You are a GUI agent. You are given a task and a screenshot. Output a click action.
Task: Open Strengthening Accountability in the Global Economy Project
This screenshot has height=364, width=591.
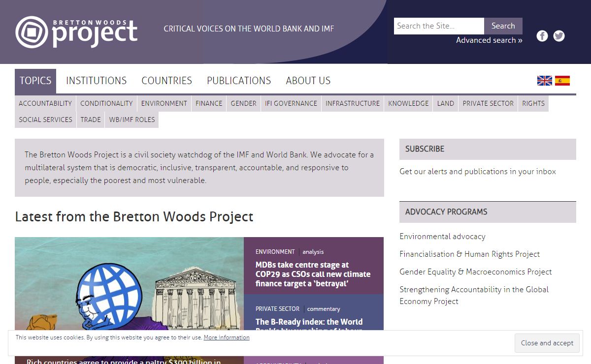click(x=474, y=296)
